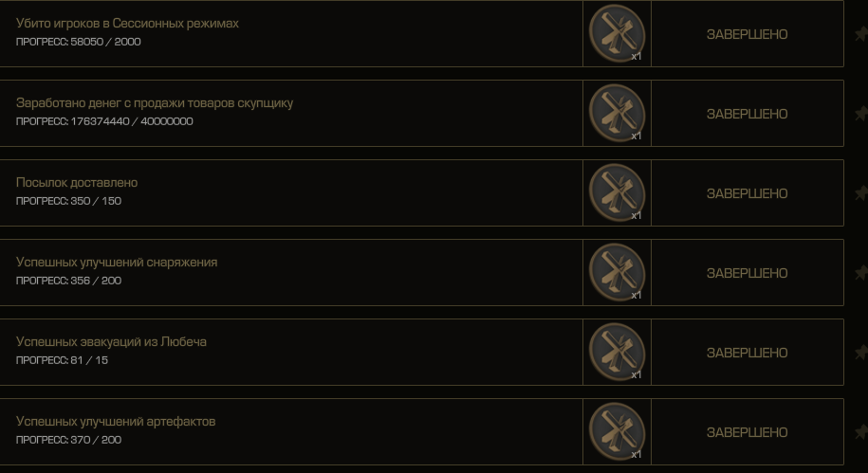Image resolution: width=868 pixels, height=473 pixels.
Task: Select ЗАВЕРШЕНО label in parcels delivered row
Action: (747, 193)
